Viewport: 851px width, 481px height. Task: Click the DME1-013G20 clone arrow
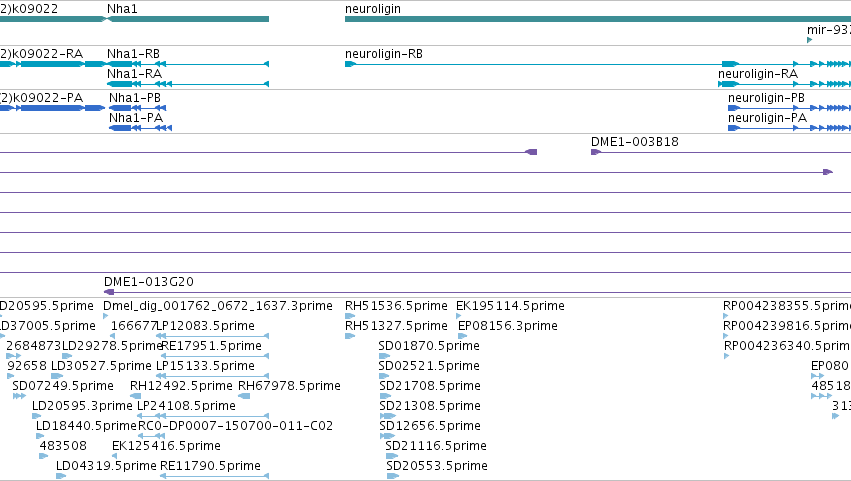(109, 292)
